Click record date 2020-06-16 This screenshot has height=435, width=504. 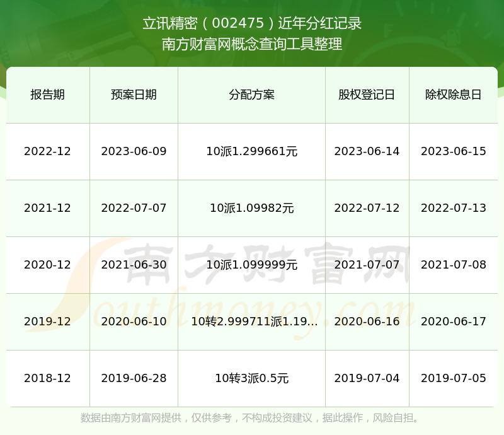[x=367, y=321]
